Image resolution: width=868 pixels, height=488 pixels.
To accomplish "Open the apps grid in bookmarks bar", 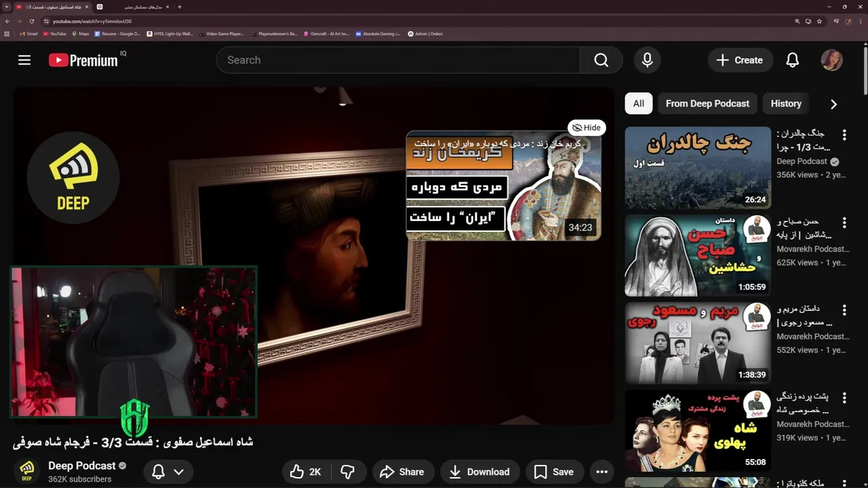I will point(7,33).
